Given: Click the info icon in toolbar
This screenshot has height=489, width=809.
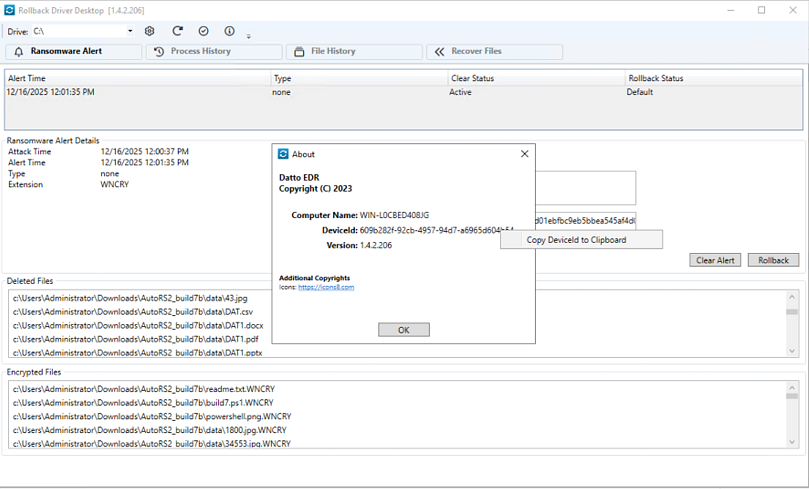Looking at the screenshot, I should (x=230, y=31).
